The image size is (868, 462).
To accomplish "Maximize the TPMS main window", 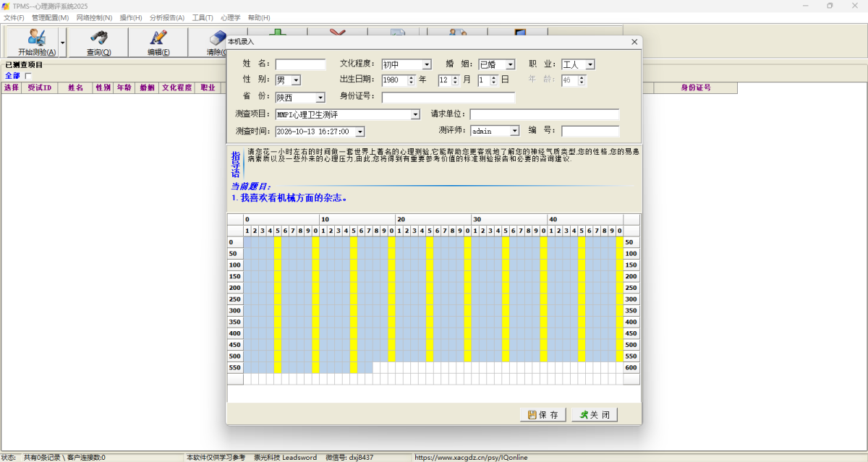I will click(830, 6).
